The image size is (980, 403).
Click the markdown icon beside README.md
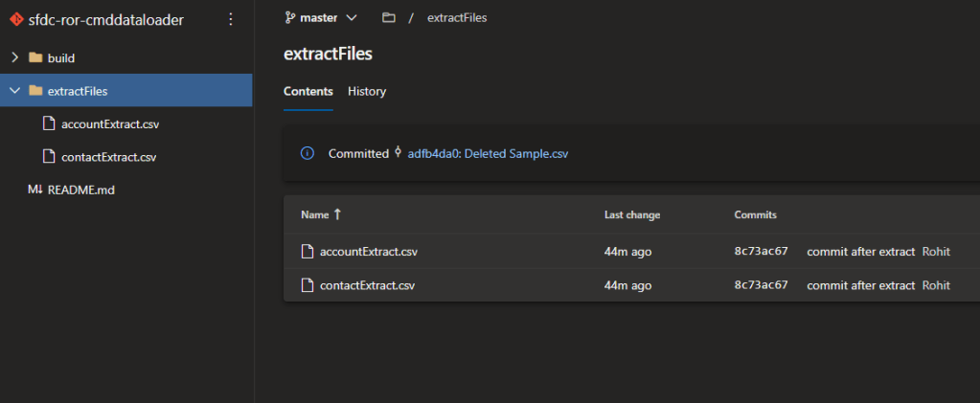[35, 190]
